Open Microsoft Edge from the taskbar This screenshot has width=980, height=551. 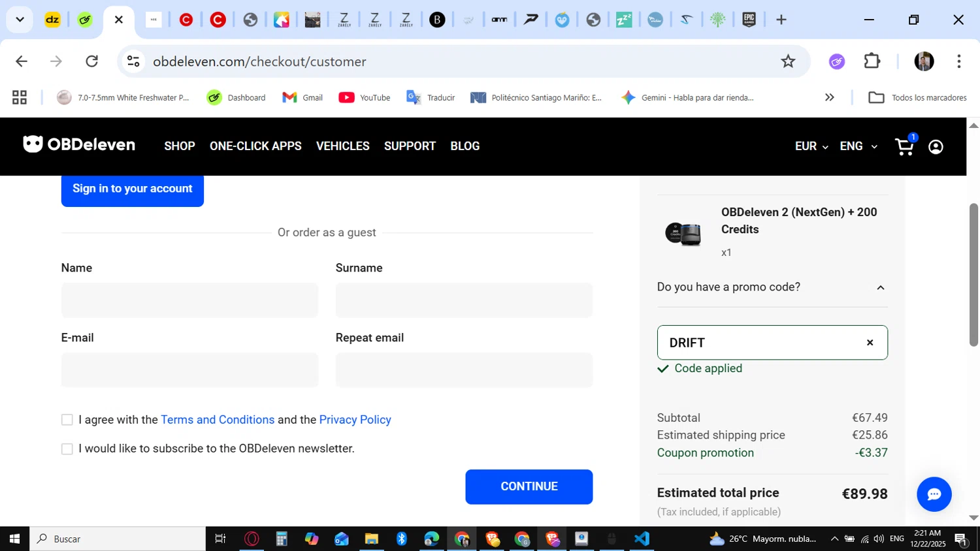coord(432,539)
